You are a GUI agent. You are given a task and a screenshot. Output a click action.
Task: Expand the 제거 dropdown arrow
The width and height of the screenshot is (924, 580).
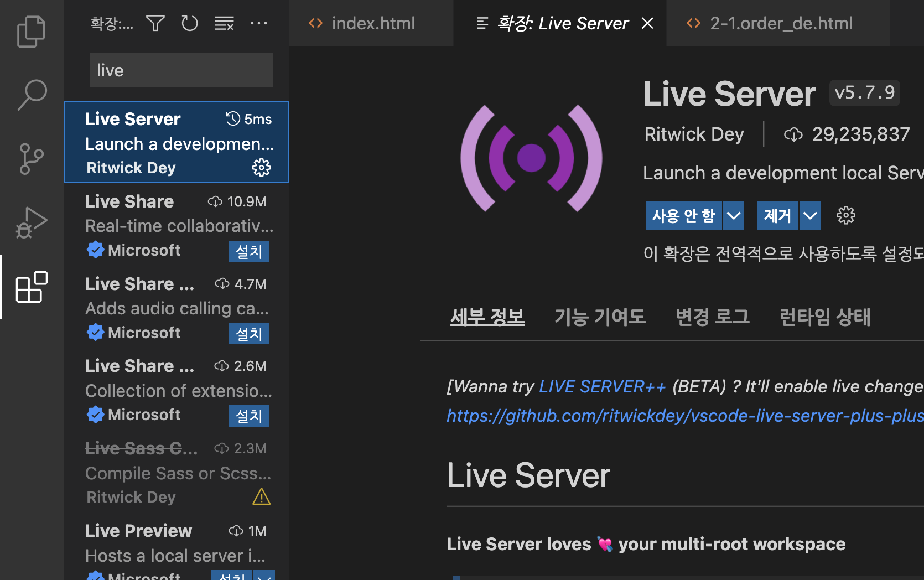point(810,215)
